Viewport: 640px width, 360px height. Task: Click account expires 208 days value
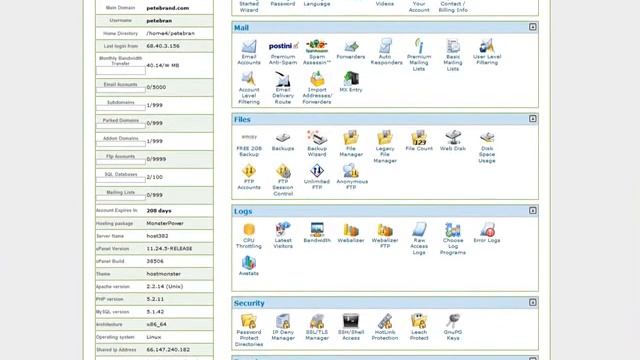pyautogui.click(x=159, y=211)
